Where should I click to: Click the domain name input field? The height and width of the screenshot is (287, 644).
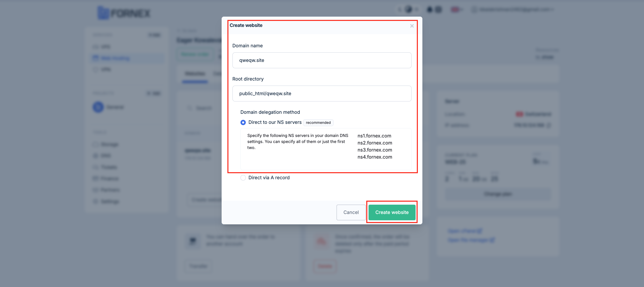pyautogui.click(x=321, y=60)
